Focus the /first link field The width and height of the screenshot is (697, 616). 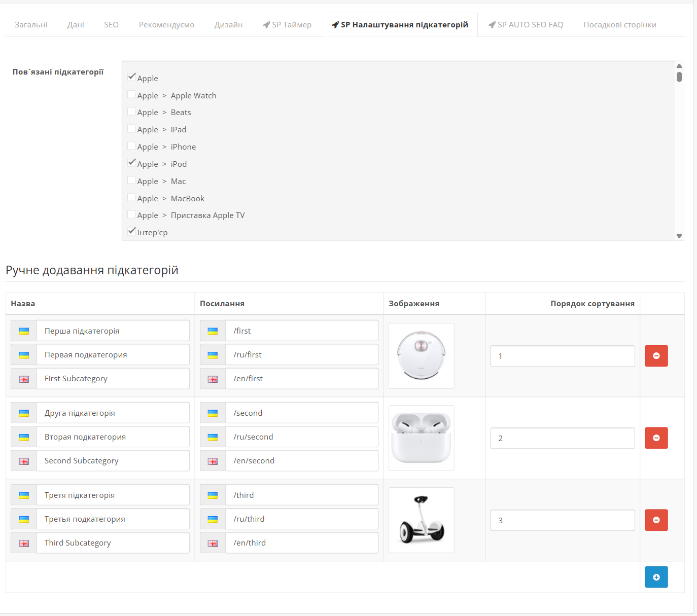(x=302, y=331)
